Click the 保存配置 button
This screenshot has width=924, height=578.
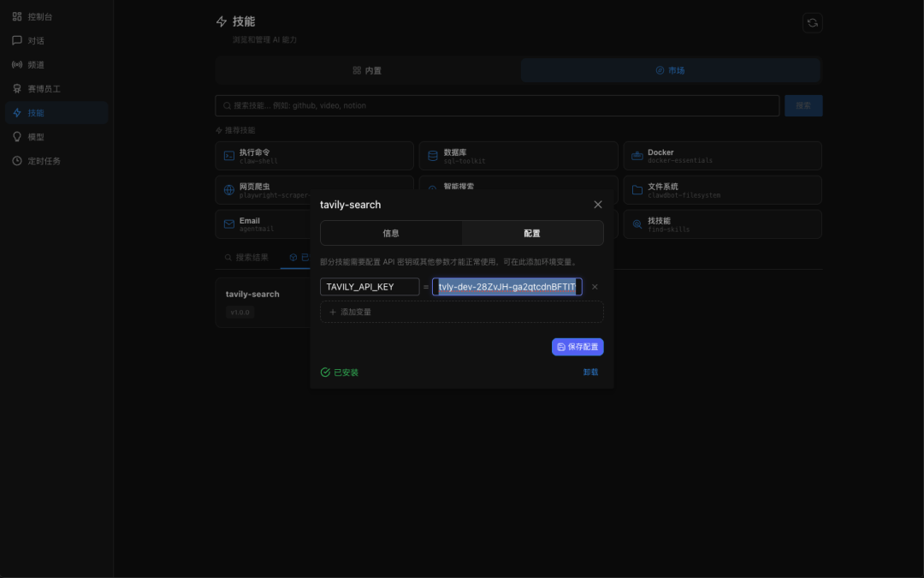pos(577,347)
